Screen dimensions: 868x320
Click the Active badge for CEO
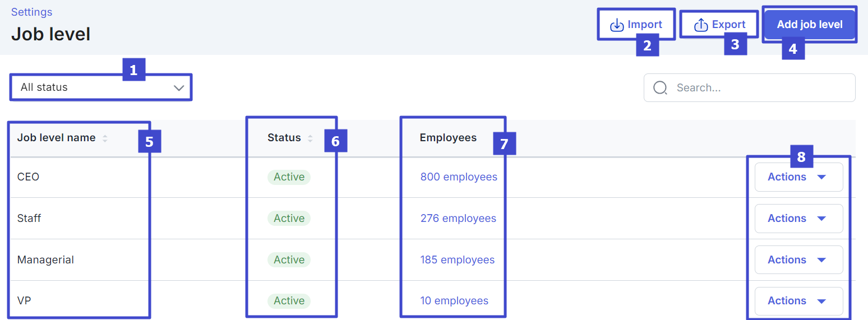(x=289, y=177)
